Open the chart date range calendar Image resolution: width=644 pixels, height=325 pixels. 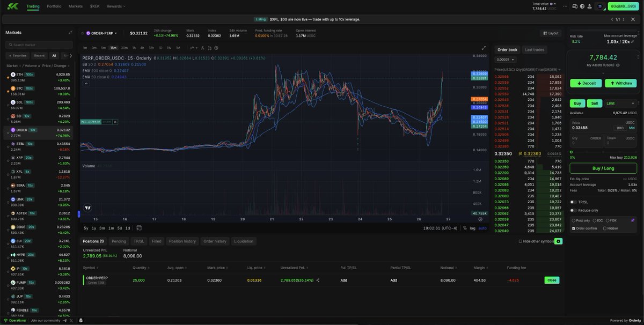139,228
